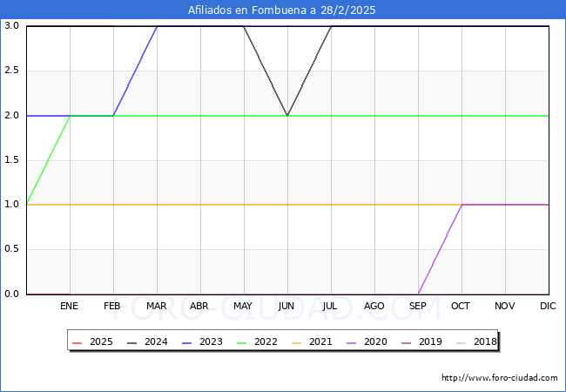
Task: Click the JUN month axis label
Action: point(286,306)
